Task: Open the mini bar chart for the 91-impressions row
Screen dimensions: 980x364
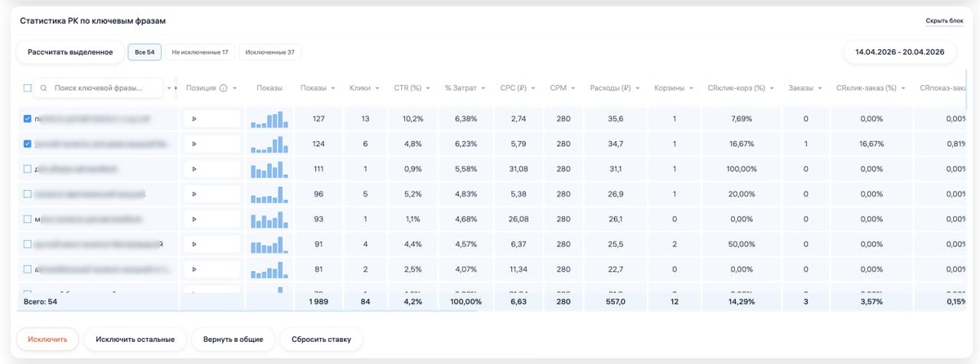Action: pyautogui.click(x=269, y=244)
